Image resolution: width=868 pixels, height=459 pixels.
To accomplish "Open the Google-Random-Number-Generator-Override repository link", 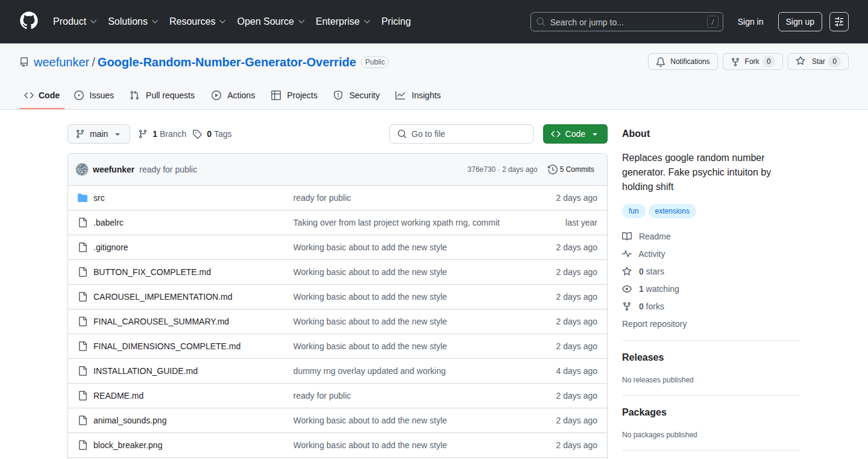I will [227, 62].
